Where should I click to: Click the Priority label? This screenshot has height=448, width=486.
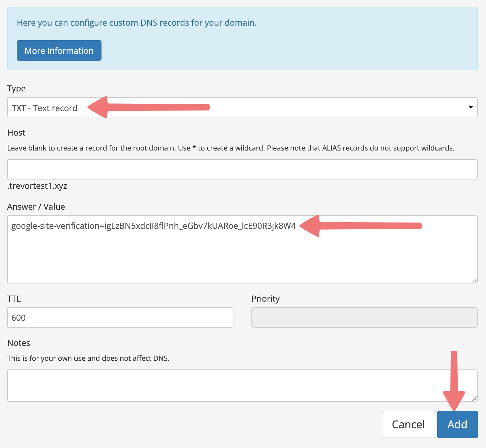[x=266, y=299]
